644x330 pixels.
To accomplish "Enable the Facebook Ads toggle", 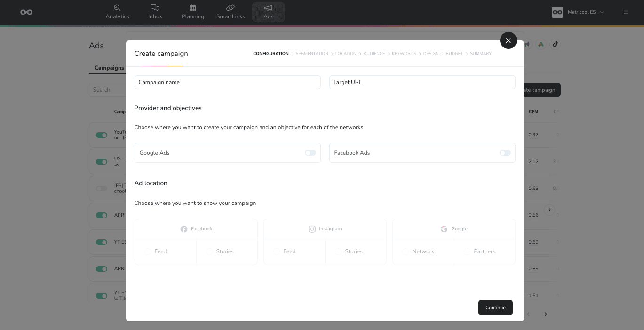I will pos(505,153).
